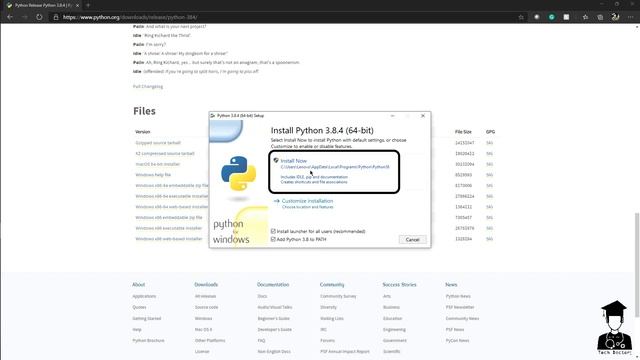This screenshot has width=640, height=360.
Task: Open PyCon News footer link
Action: click(457, 340)
